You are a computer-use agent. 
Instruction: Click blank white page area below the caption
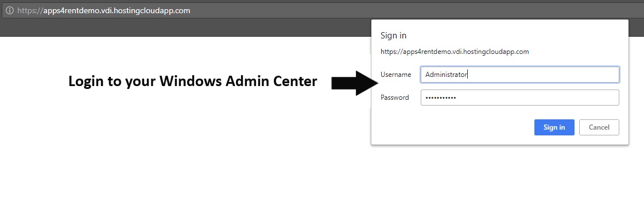pyautogui.click(x=185, y=156)
